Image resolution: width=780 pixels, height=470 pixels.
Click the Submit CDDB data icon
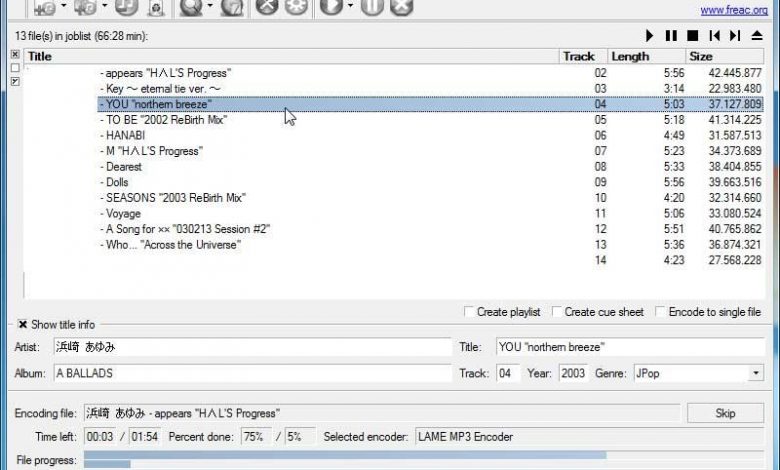232,7
